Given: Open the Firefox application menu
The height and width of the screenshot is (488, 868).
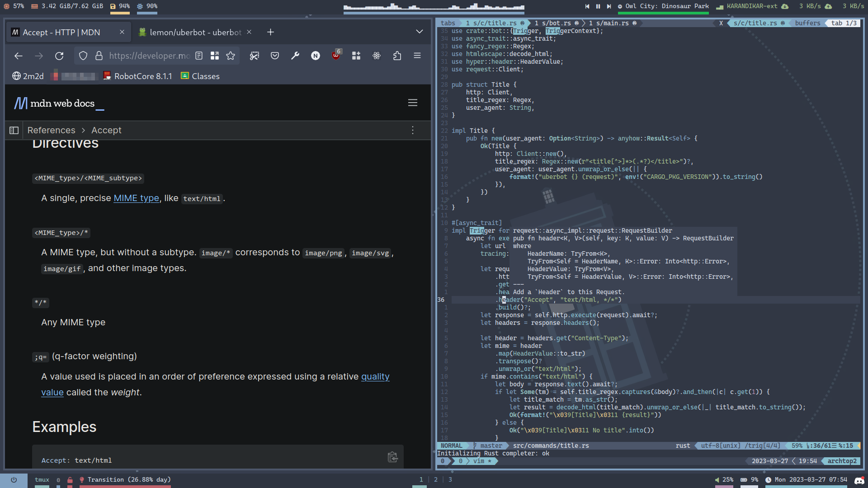Looking at the screenshot, I should click(x=417, y=56).
